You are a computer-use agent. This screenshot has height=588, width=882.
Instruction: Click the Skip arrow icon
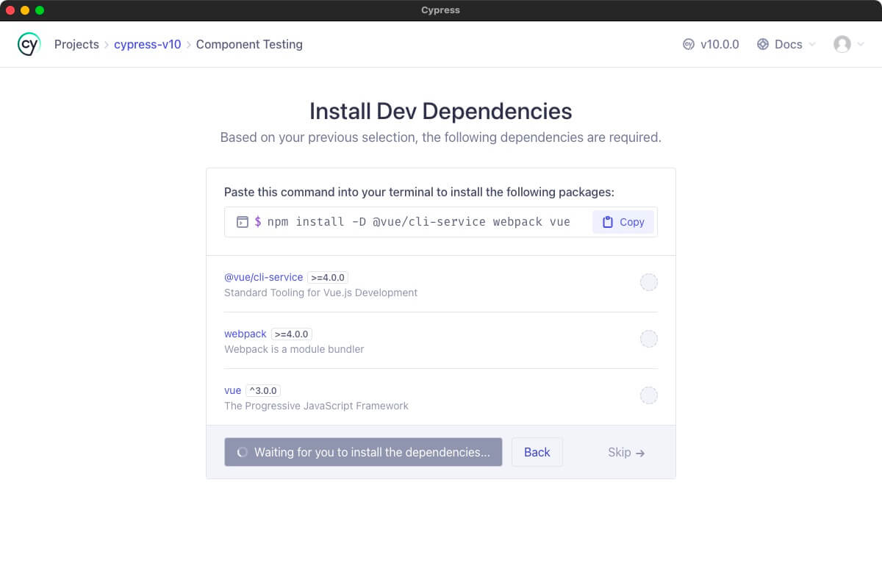(640, 453)
